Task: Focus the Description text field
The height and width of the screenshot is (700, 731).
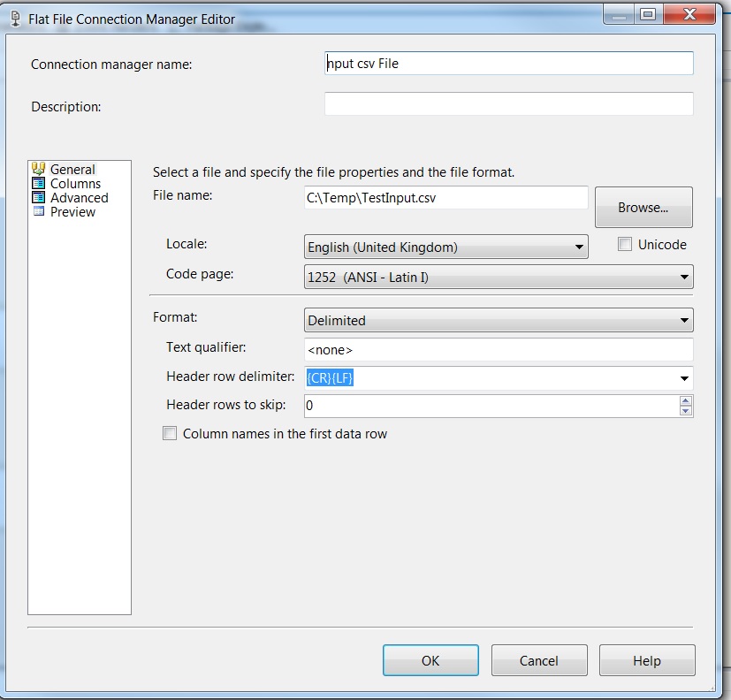Action: tap(508, 104)
